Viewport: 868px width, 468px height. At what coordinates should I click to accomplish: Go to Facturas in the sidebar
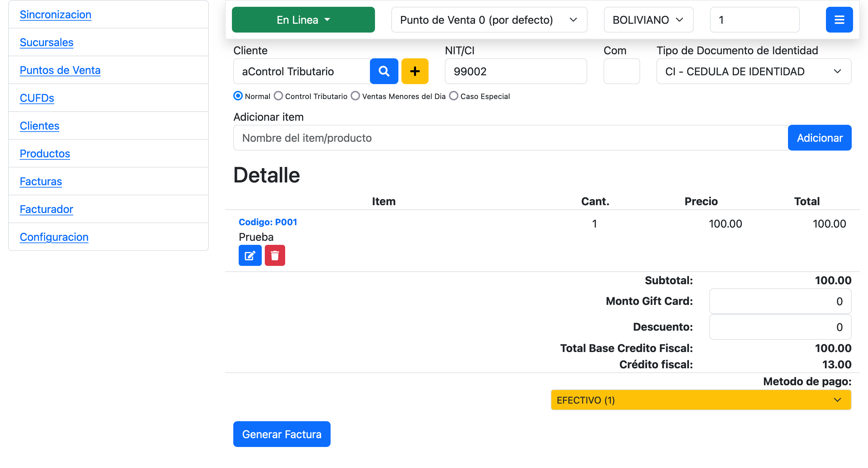41,181
